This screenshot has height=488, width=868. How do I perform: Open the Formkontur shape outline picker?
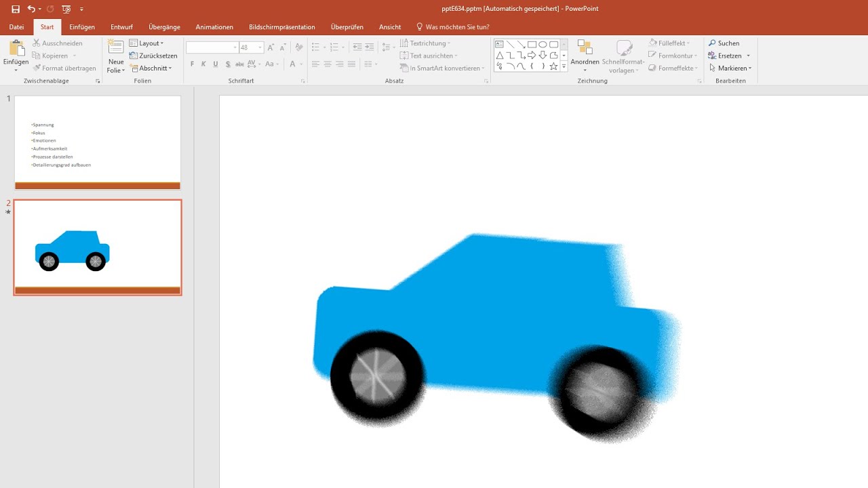(673, 56)
